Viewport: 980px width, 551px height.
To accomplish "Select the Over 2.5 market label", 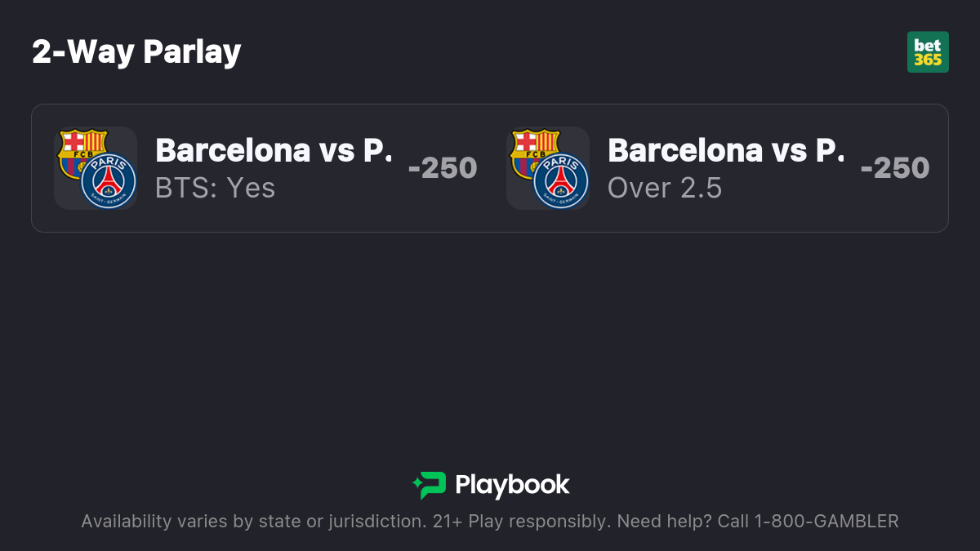I will 665,188.
